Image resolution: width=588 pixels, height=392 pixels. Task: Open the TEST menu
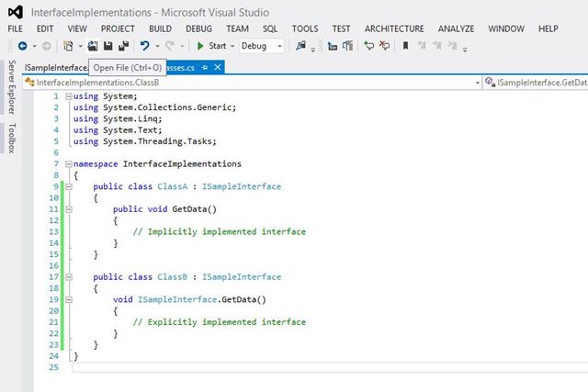pyautogui.click(x=341, y=28)
